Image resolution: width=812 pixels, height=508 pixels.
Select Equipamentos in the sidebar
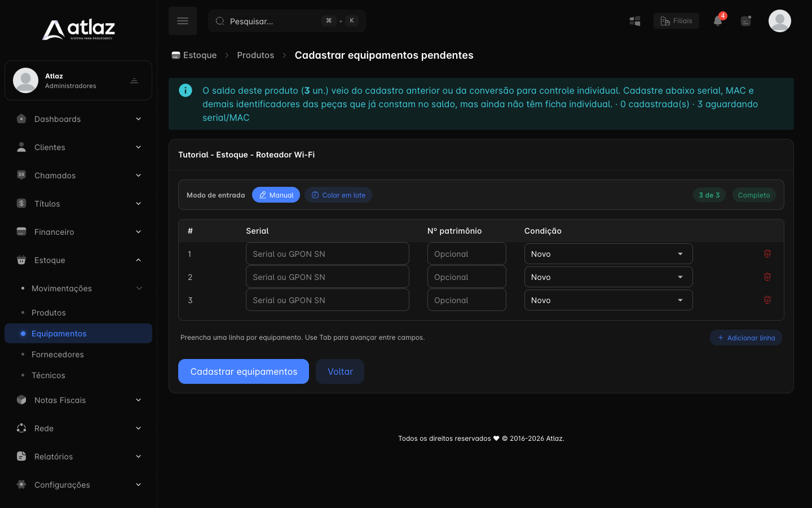click(x=78, y=334)
